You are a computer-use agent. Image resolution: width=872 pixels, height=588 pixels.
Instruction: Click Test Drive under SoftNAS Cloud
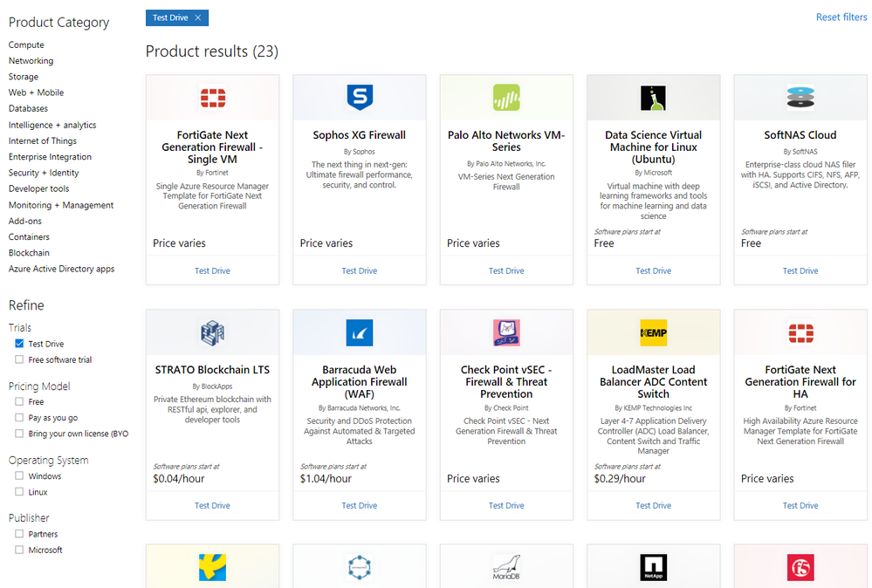click(800, 270)
